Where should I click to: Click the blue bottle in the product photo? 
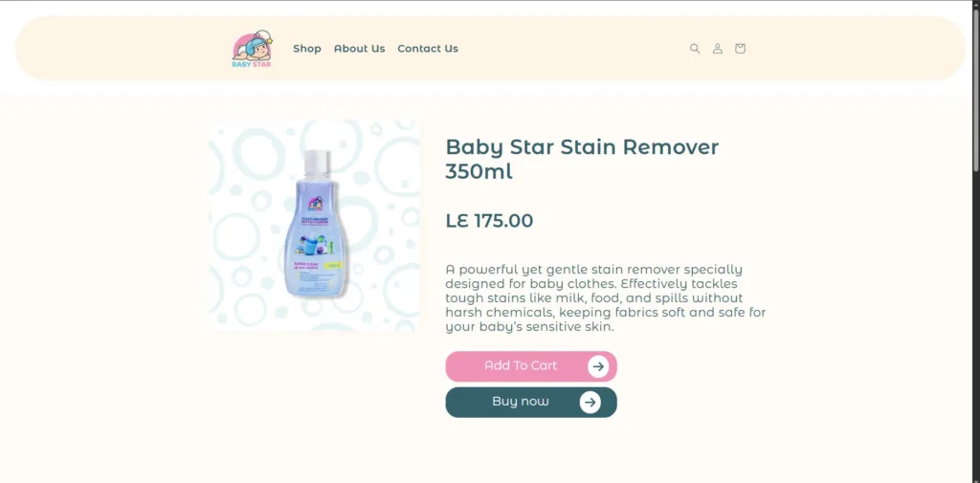(x=317, y=223)
